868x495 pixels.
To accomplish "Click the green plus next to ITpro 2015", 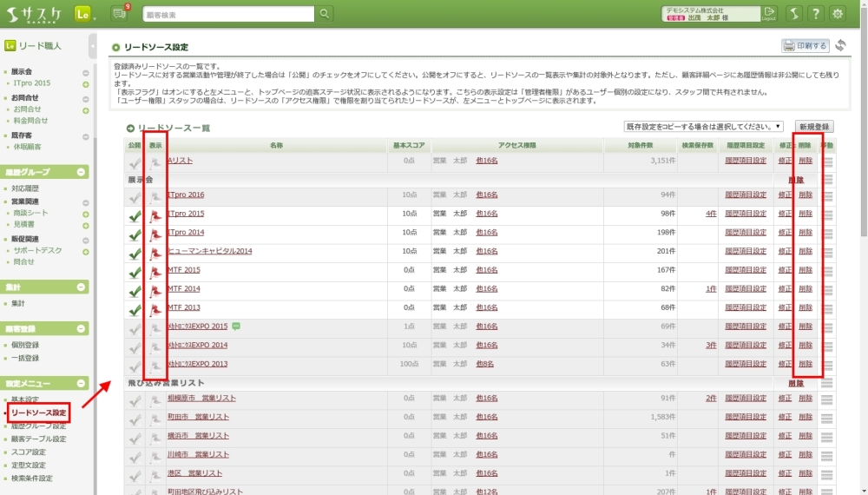I will pos(85,83).
